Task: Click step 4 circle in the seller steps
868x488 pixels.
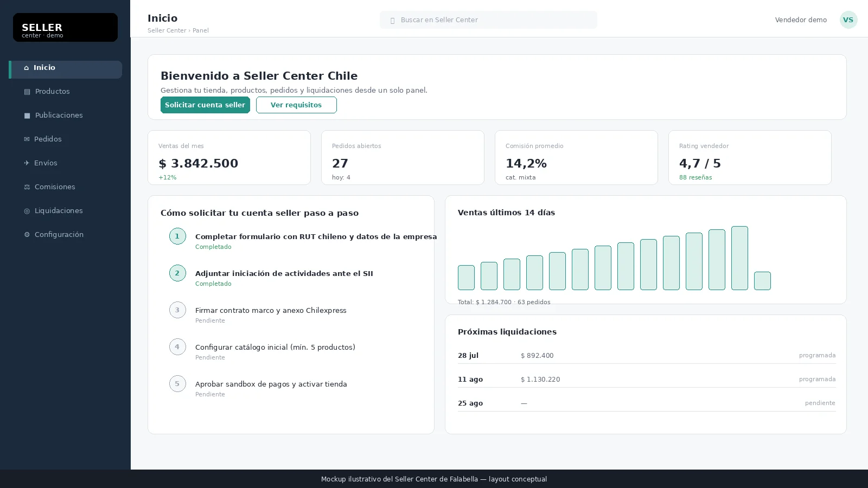Action: pos(177,347)
